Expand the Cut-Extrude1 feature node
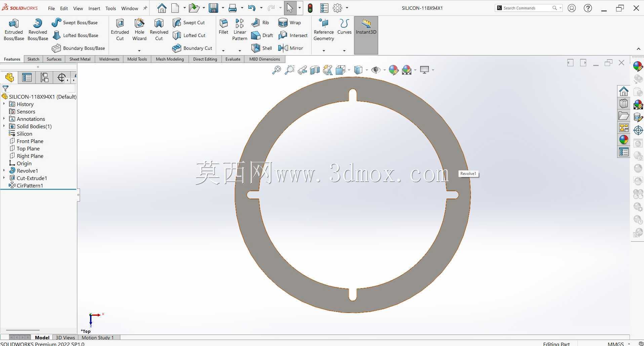644x346 pixels. click(4, 178)
